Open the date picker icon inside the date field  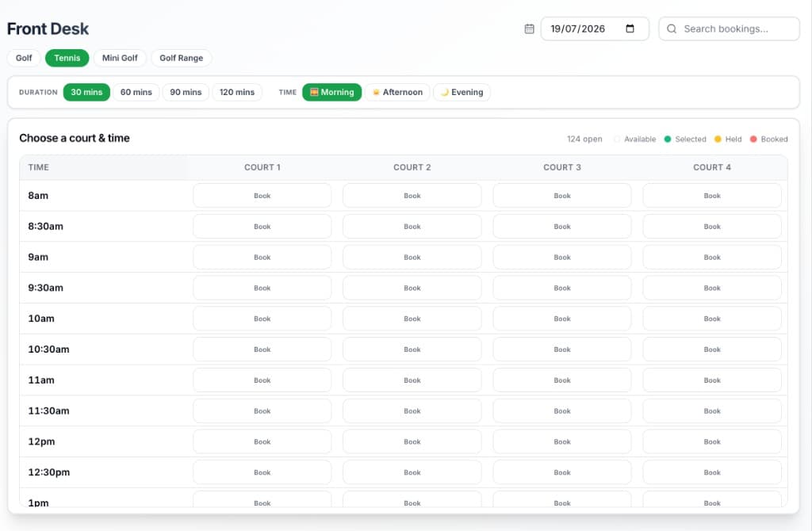tap(630, 29)
